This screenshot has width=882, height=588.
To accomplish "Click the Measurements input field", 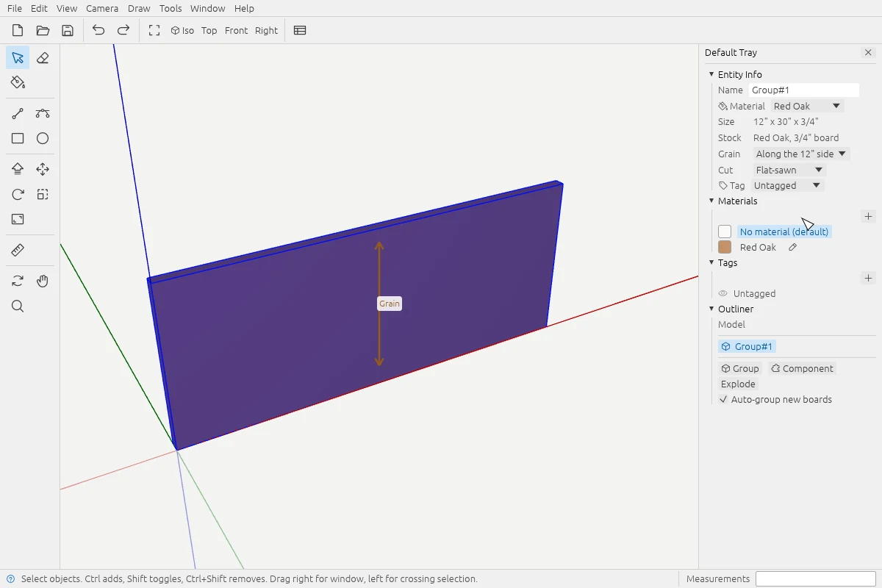I will pos(816,579).
